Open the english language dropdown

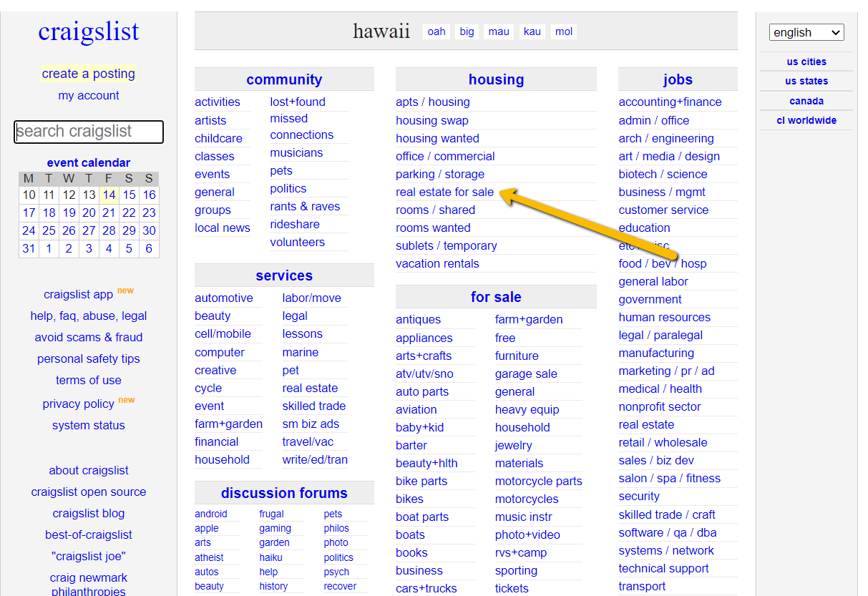tap(806, 32)
